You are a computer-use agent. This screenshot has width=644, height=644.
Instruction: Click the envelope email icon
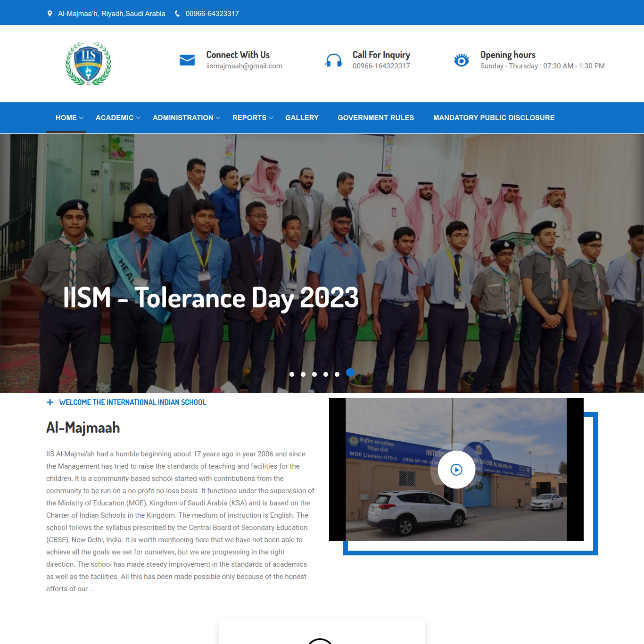click(187, 60)
